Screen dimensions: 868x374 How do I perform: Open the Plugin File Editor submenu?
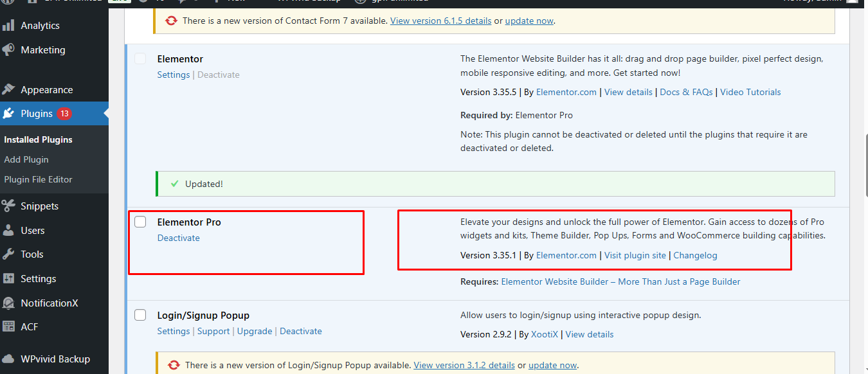(38, 179)
